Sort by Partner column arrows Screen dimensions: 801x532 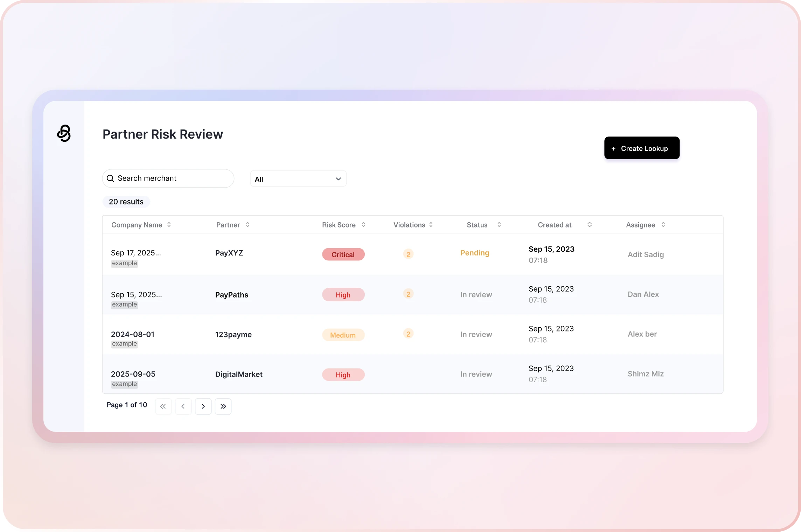pyautogui.click(x=248, y=225)
